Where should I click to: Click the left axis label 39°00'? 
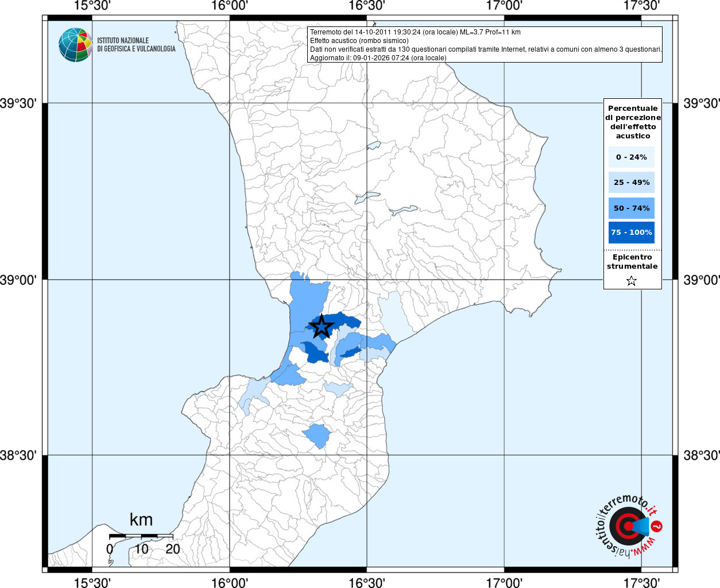[18, 280]
